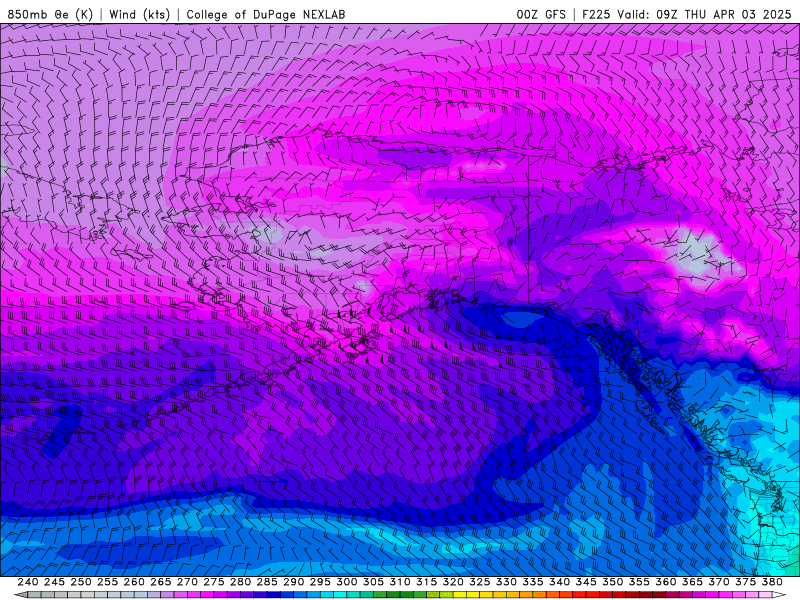The height and width of the screenshot is (600, 800).
Task: Click the 325 value on color scale
Action: [x=480, y=582]
